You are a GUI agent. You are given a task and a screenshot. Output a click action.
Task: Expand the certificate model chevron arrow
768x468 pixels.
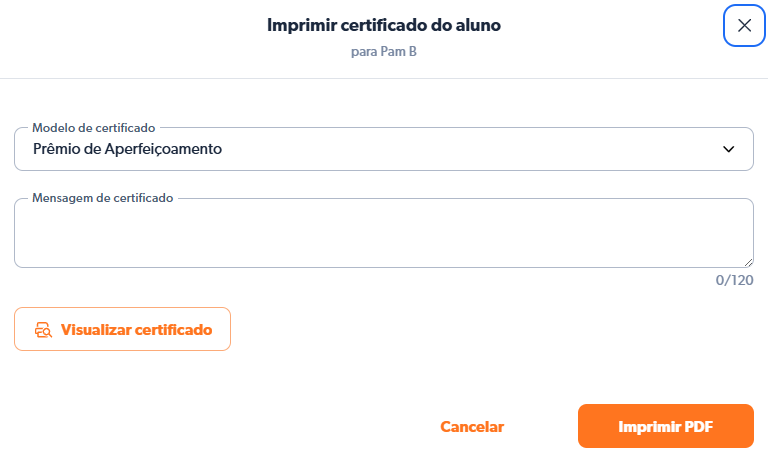point(728,149)
